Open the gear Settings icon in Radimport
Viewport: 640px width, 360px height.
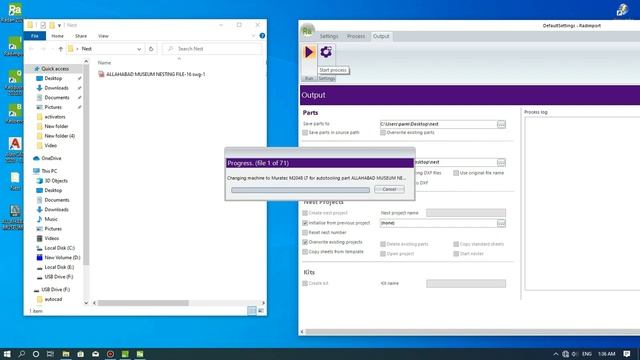pos(326,52)
